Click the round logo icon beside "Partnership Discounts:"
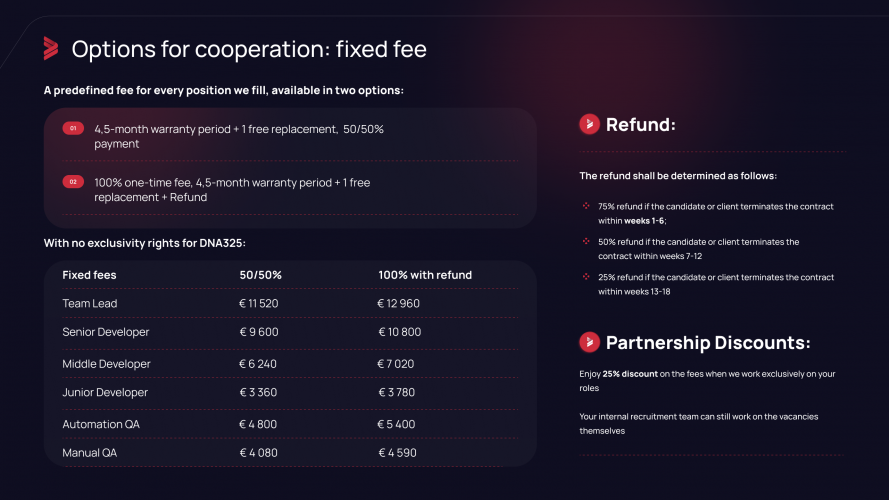Image resolution: width=889 pixels, height=500 pixels. point(590,342)
